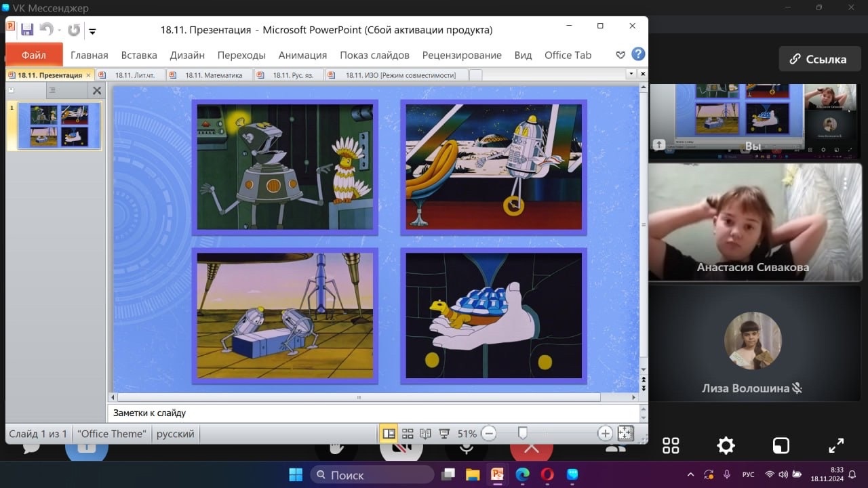Click the 51% zoom level button

coord(467,434)
